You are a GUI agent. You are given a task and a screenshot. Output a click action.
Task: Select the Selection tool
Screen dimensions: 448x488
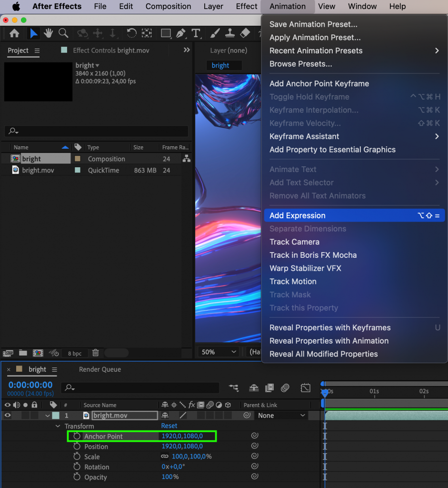pyautogui.click(x=33, y=33)
